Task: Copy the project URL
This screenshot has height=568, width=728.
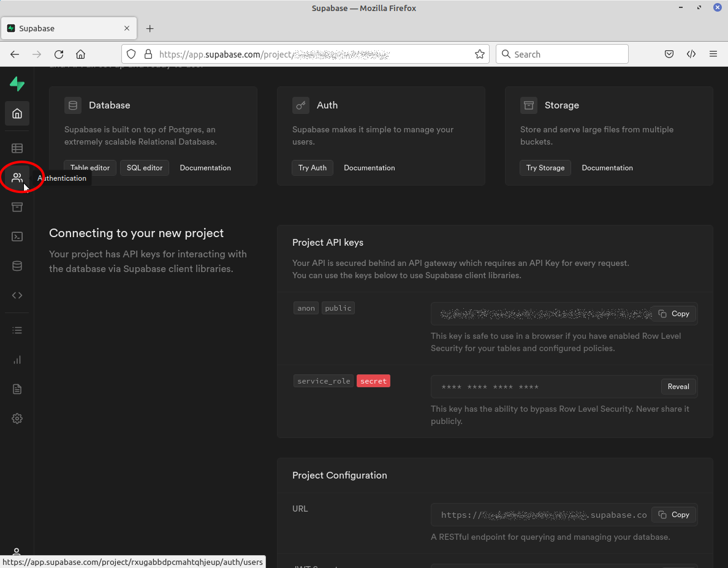Action: tap(674, 515)
